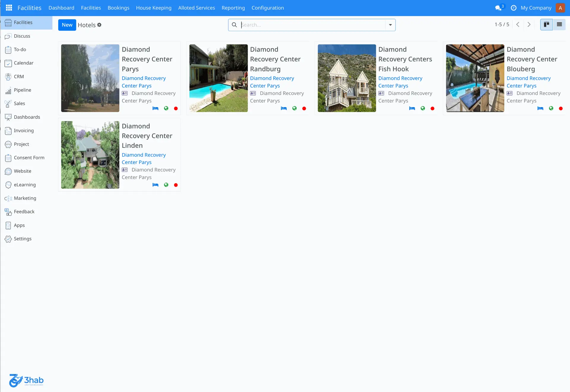Click the green globe icon on Randburg card
Image resolution: width=570 pixels, height=392 pixels.
294,108
